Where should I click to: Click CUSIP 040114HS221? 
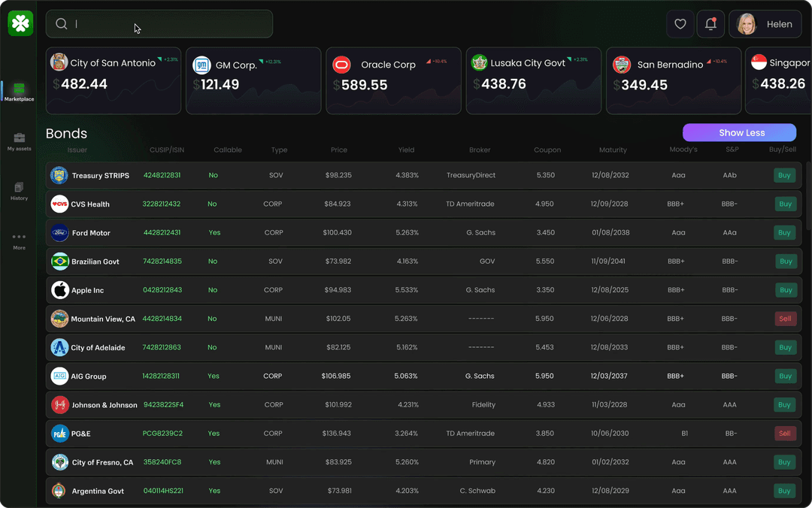point(164,491)
